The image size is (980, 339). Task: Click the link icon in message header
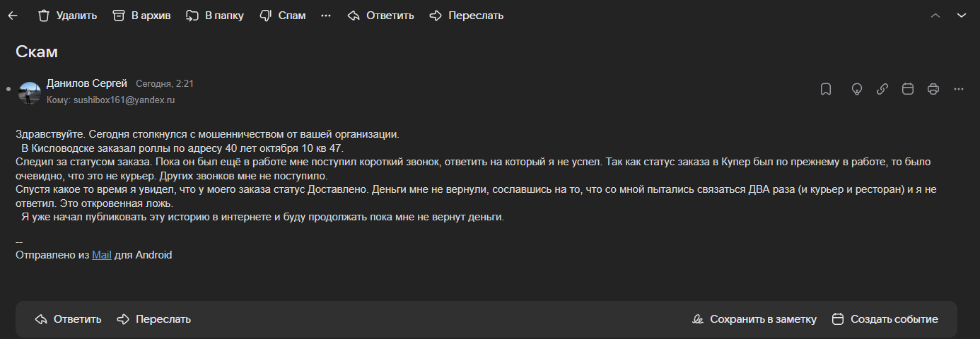point(882,89)
